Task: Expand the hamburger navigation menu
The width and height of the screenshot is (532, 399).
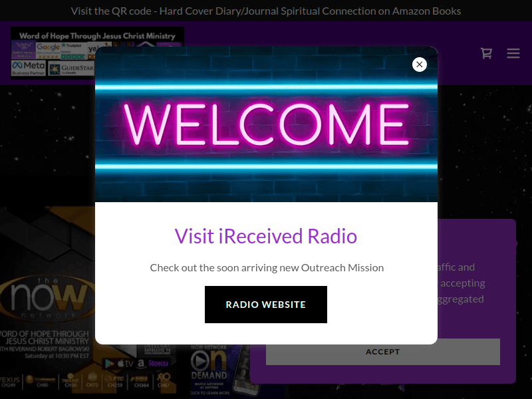Action: coord(513,53)
